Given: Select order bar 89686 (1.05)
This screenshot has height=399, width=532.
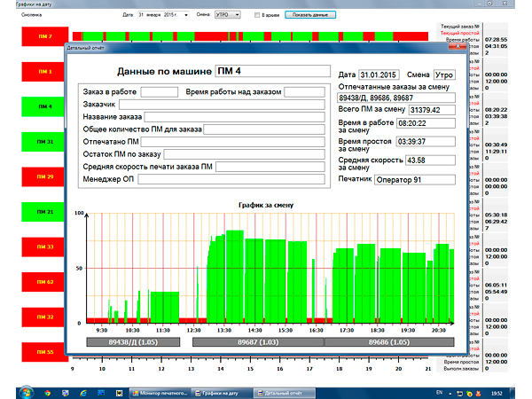Looking at the screenshot, I should pos(388,340).
